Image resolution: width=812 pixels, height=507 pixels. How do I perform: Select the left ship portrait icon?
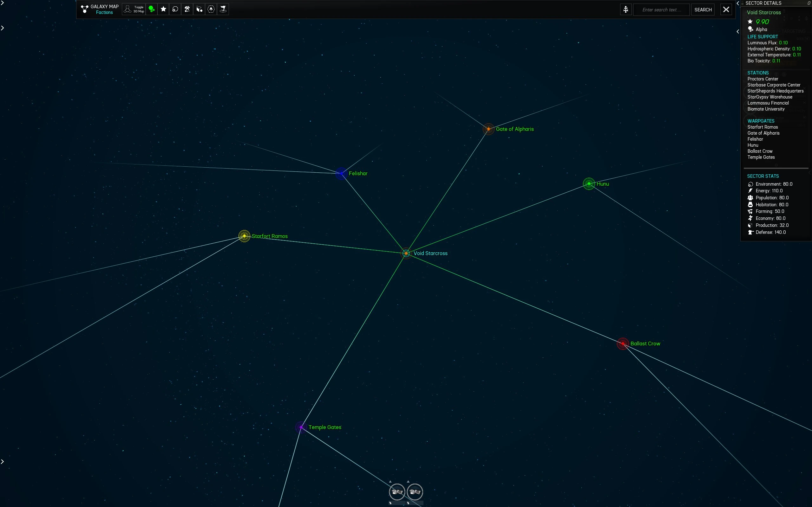coord(397,491)
